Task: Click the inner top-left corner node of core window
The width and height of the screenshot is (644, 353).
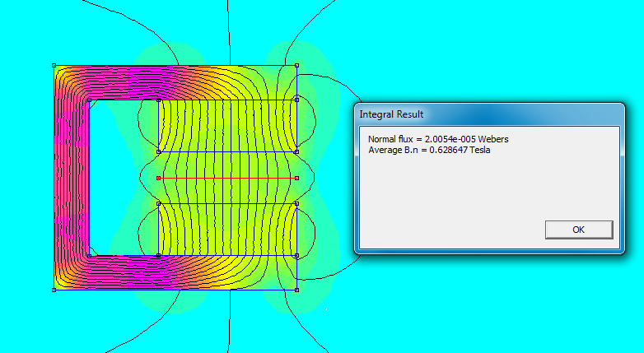Action: (89, 100)
